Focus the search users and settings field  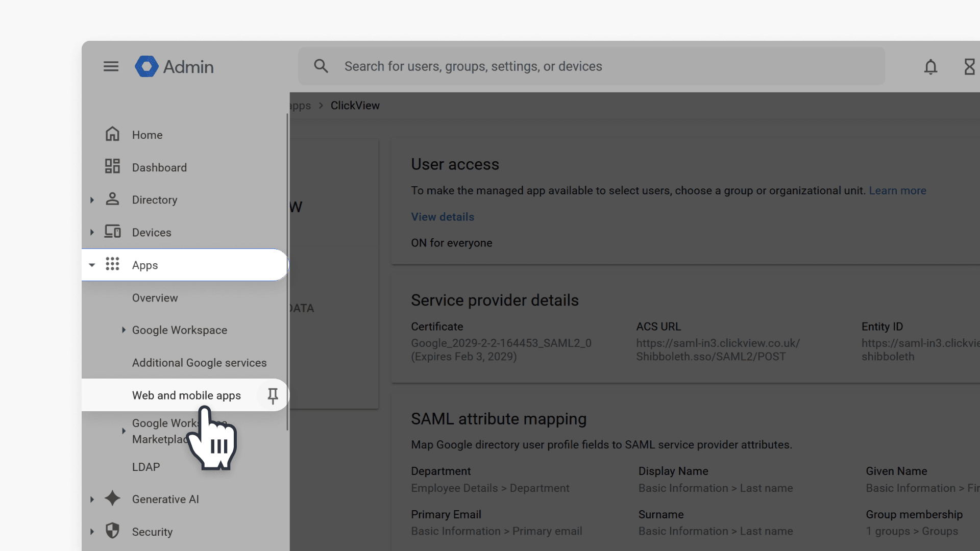point(592,66)
